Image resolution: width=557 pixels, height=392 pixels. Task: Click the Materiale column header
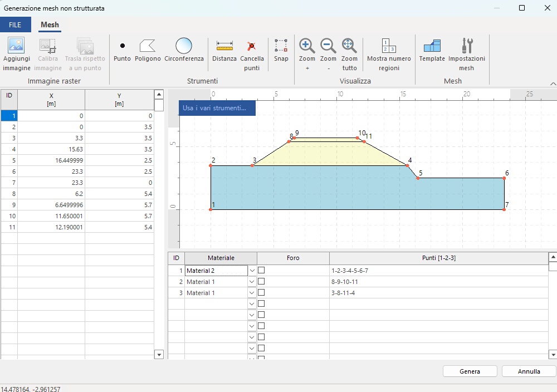coord(221,258)
